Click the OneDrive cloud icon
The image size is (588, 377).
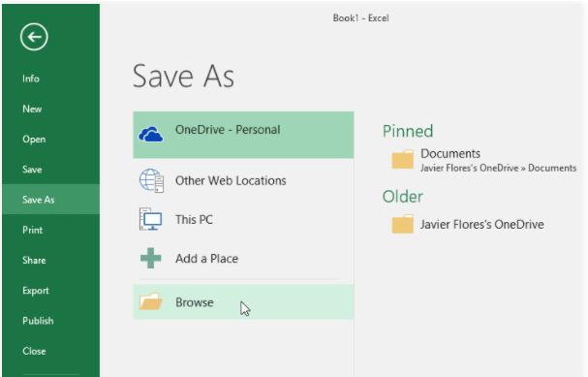(151, 135)
